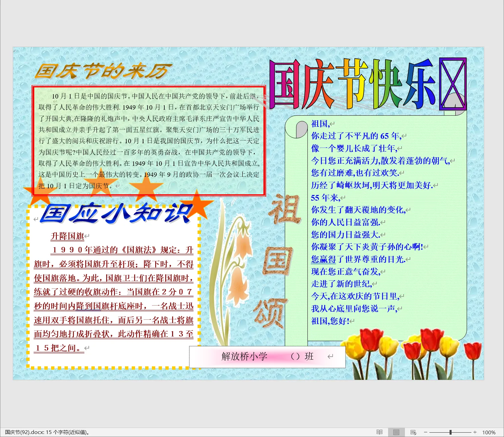Click the final line １５把之间。
Image resolution: width=504 pixels, height=437 pixels.
pos(59,348)
